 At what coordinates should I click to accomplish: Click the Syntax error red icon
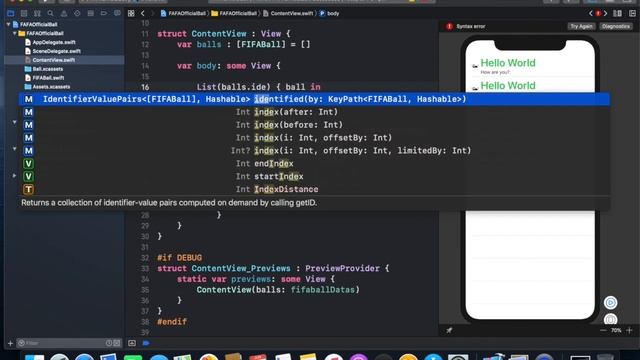click(x=449, y=26)
